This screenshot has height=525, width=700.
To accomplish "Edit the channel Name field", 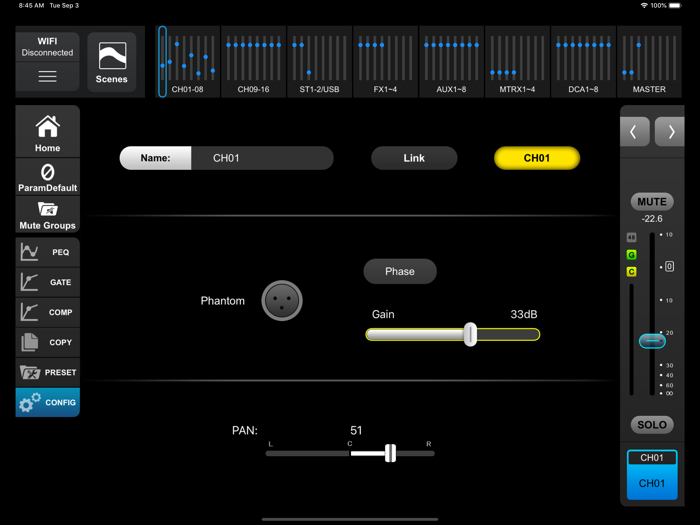I will [x=262, y=158].
